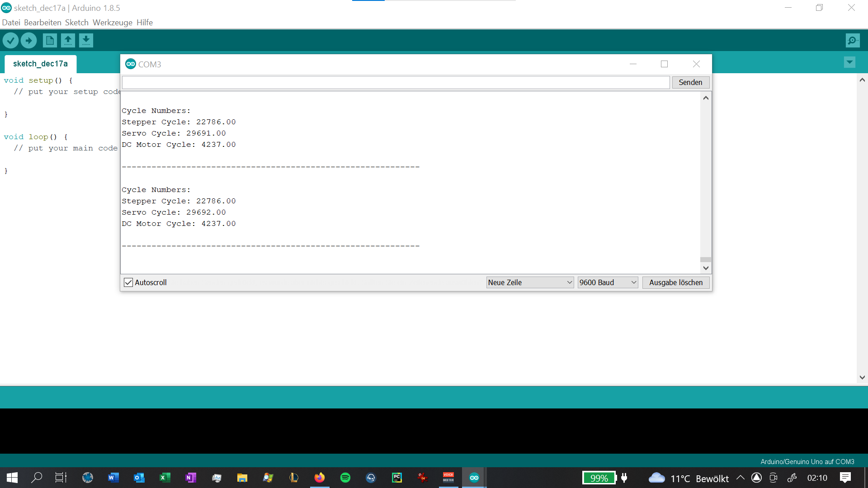Viewport: 868px width, 488px height.
Task: Select the sketch_dec17a tab
Action: (40, 64)
